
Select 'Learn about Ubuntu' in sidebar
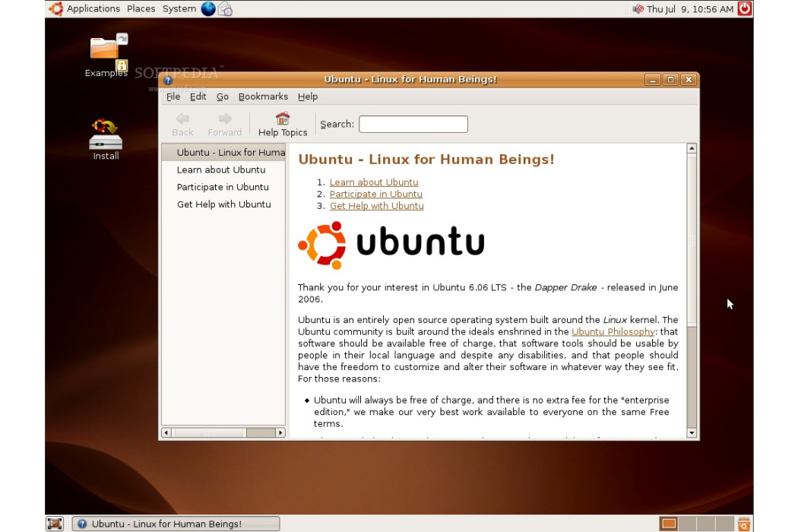coord(223,169)
